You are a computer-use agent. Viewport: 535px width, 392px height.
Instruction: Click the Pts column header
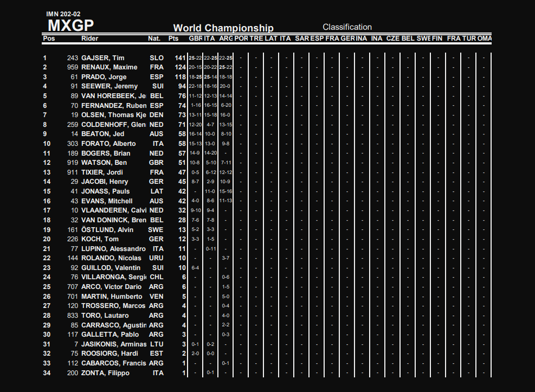pos(173,38)
